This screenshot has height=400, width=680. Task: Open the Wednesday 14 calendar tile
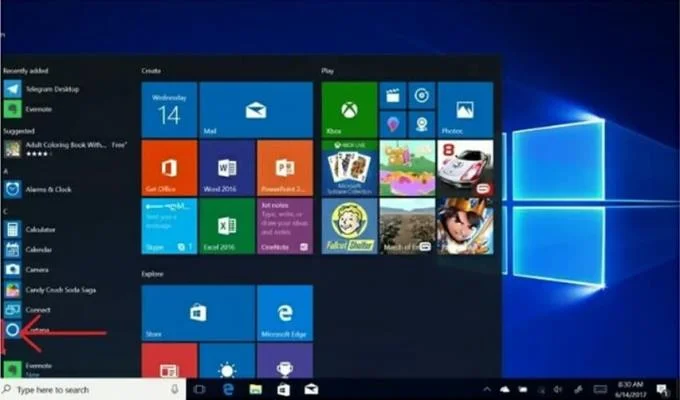(169, 110)
